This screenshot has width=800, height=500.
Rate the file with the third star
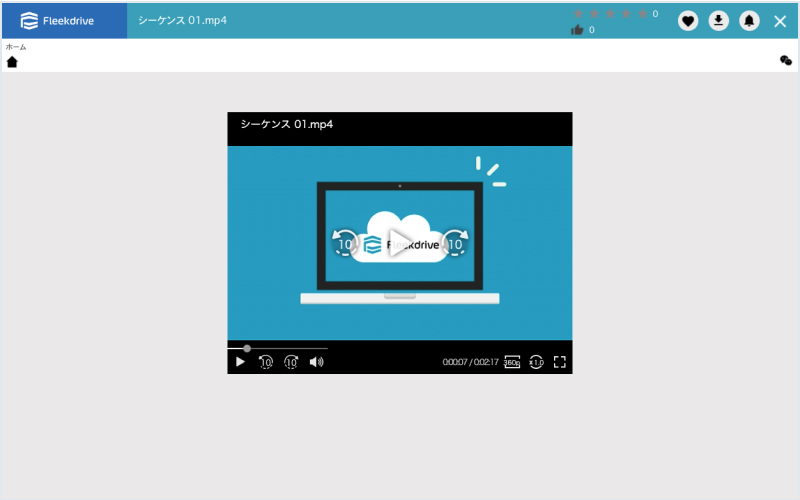coord(610,14)
